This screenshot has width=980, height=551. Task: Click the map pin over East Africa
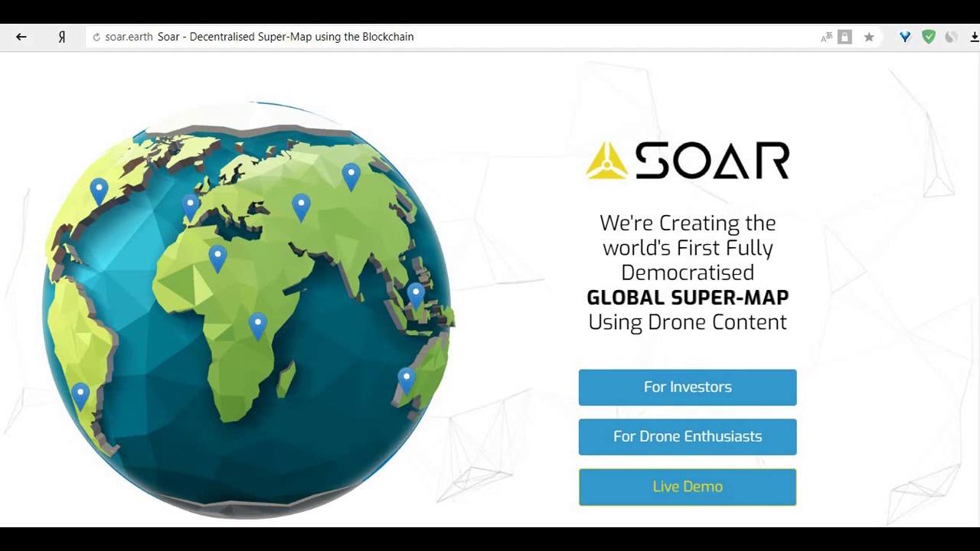[x=258, y=326]
